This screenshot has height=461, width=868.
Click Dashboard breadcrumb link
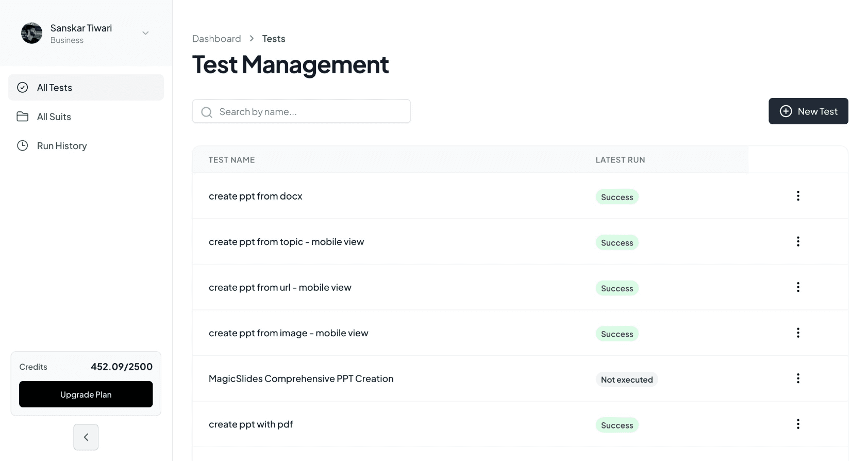tap(216, 39)
